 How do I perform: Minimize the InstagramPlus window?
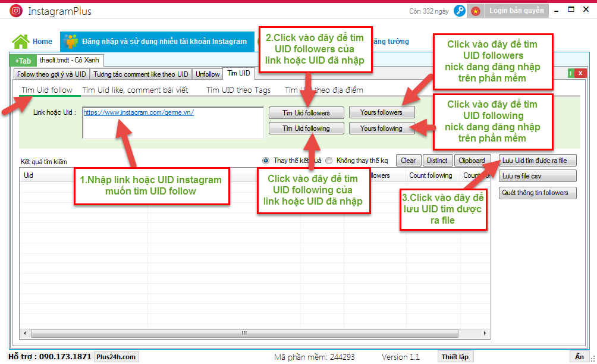coord(556,10)
